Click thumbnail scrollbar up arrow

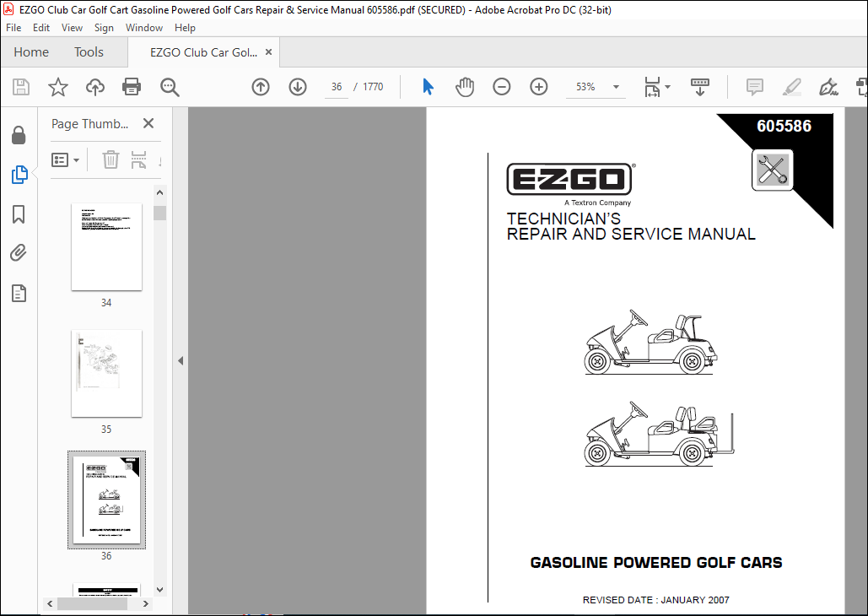point(160,192)
